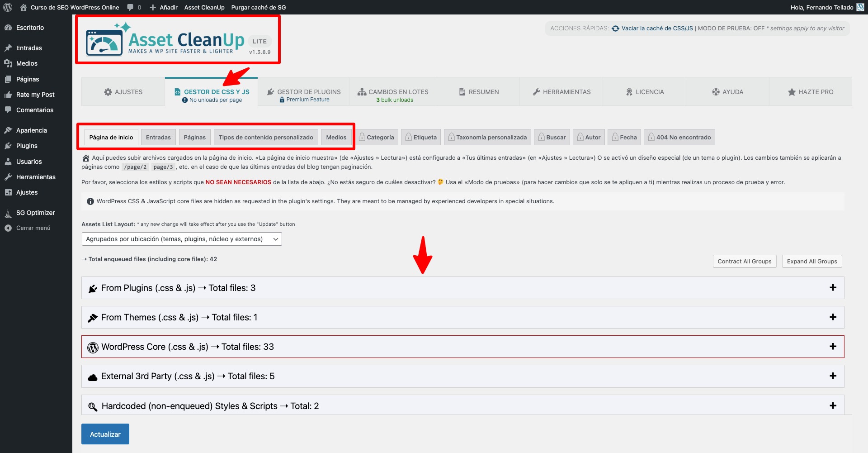The width and height of the screenshot is (868, 453).
Task: Open the CAMBIOS EN LOTES tab
Action: (x=393, y=92)
